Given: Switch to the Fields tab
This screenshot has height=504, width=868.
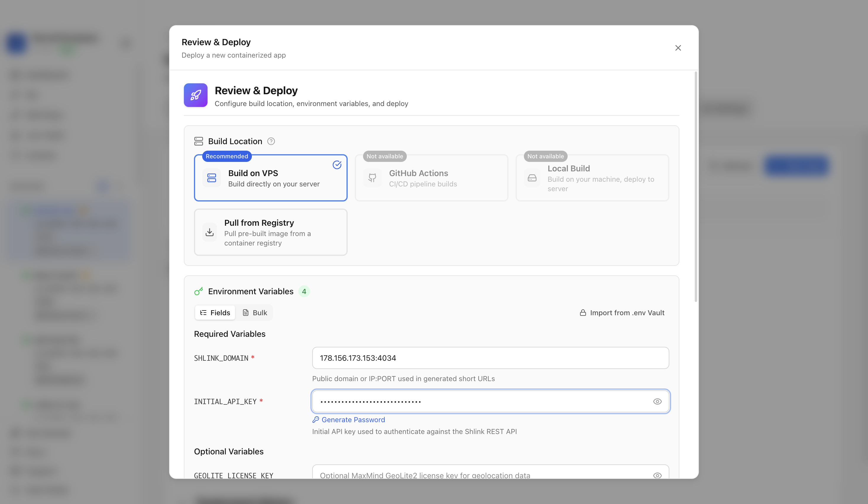Looking at the screenshot, I should [x=215, y=313].
